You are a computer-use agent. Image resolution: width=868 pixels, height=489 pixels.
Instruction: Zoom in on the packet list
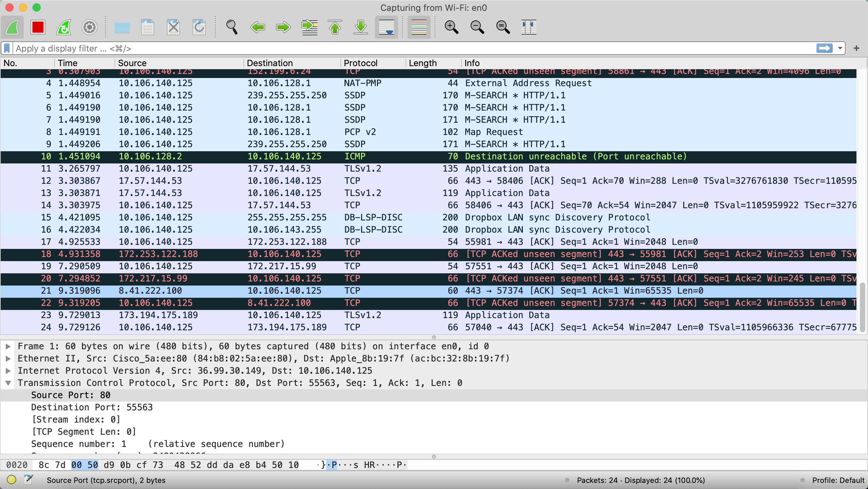click(451, 27)
